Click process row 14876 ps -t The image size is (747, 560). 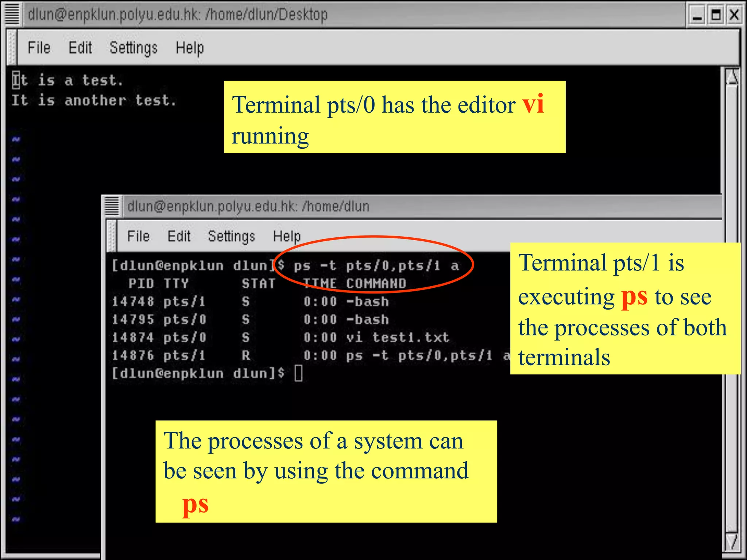point(311,355)
